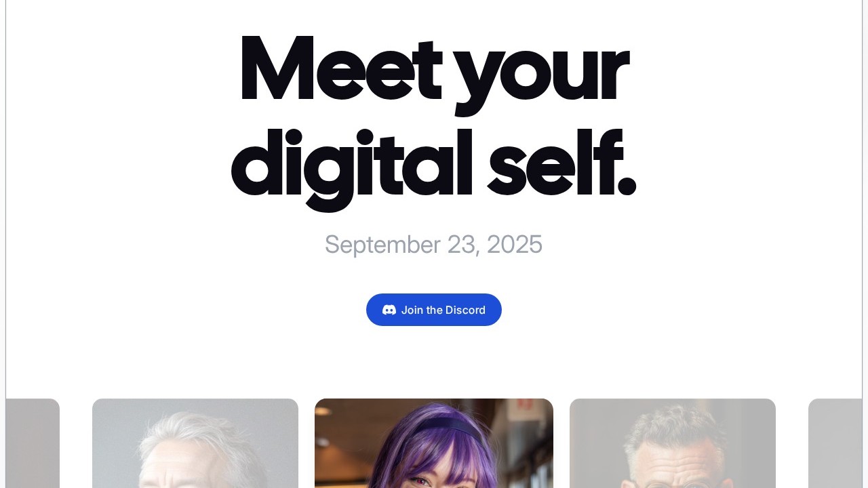Click "self." at the headline end
Image resolution: width=868 pixels, height=488 pixels.
pos(561,163)
